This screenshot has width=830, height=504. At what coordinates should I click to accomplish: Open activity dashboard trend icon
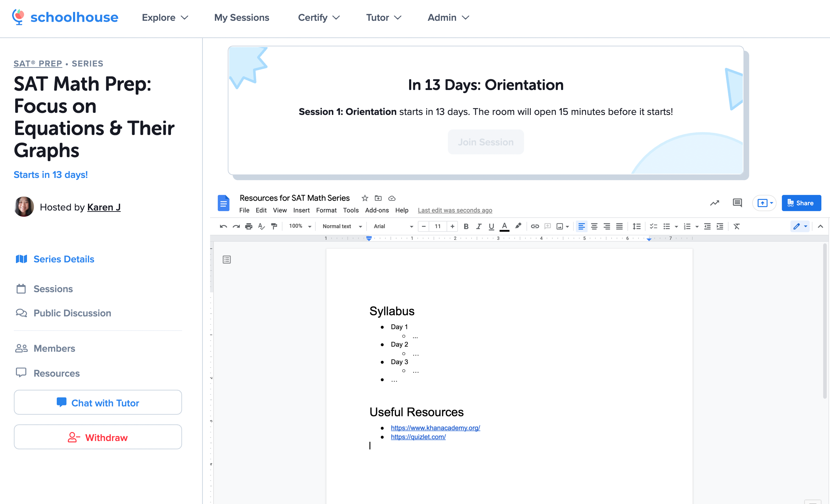click(x=715, y=203)
